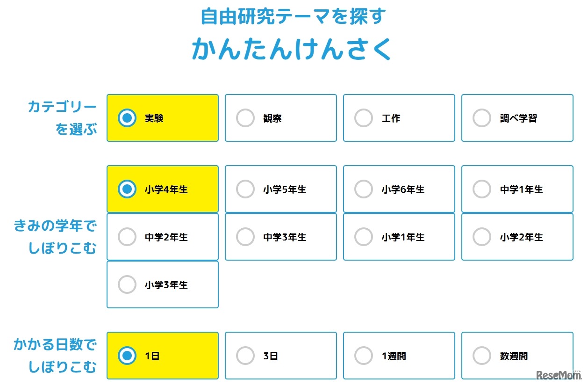Select 3日 as the duration
588x386 pixels.
click(x=280, y=355)
